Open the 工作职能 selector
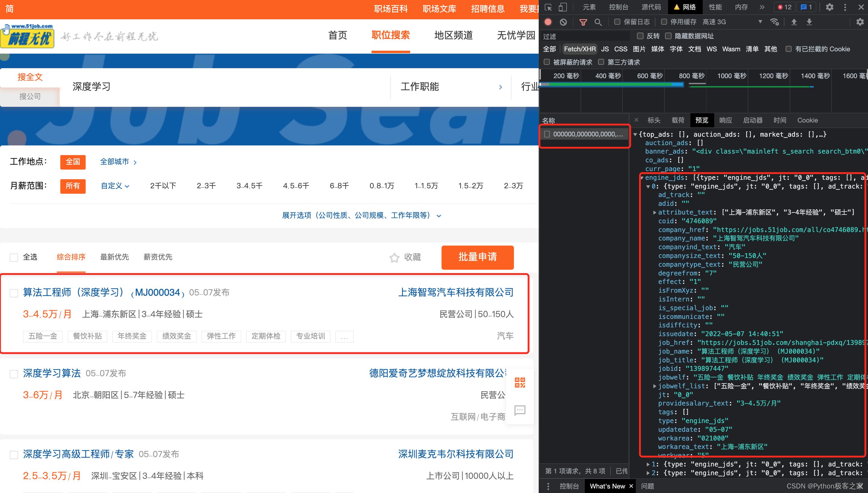 point(451,87)
